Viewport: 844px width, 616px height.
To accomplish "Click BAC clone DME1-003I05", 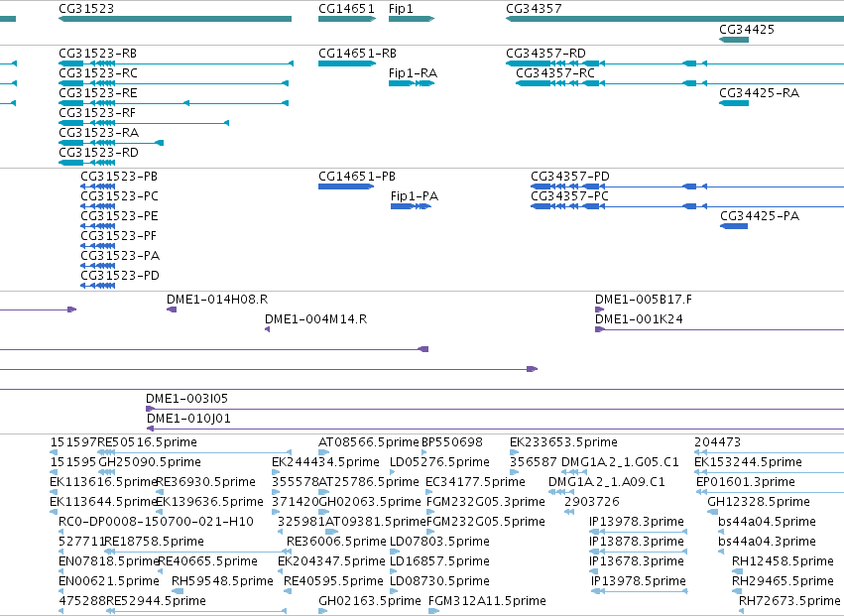I will tap(186, 399).
